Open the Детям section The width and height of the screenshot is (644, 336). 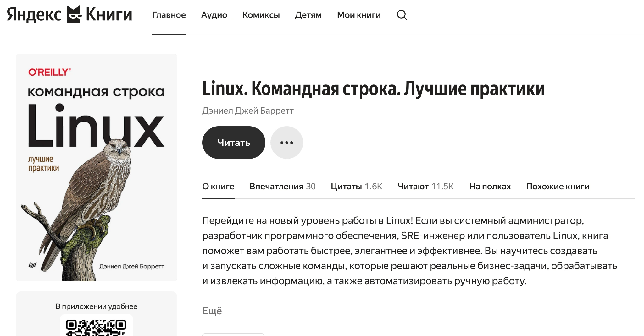[x=308, y=15]
